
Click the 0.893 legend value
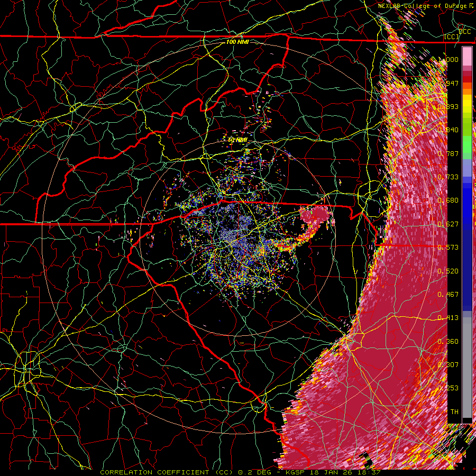pos(448,106)
